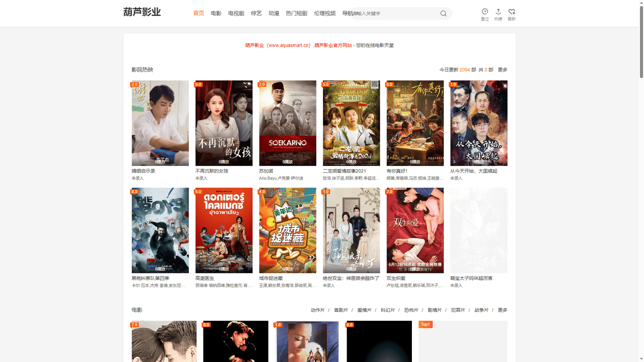Click 更多 beside 影院热映 update count
Viewport: 644px width, 362px height.
(x=503, y=70)
